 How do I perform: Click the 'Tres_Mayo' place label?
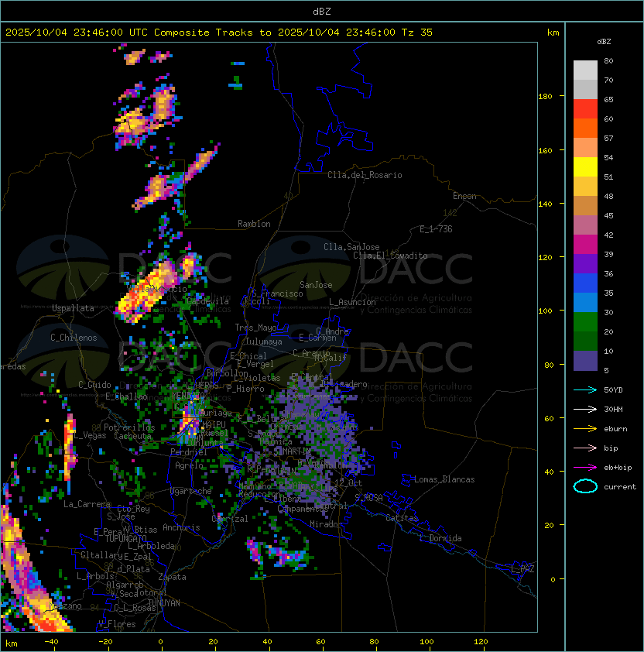255,328
